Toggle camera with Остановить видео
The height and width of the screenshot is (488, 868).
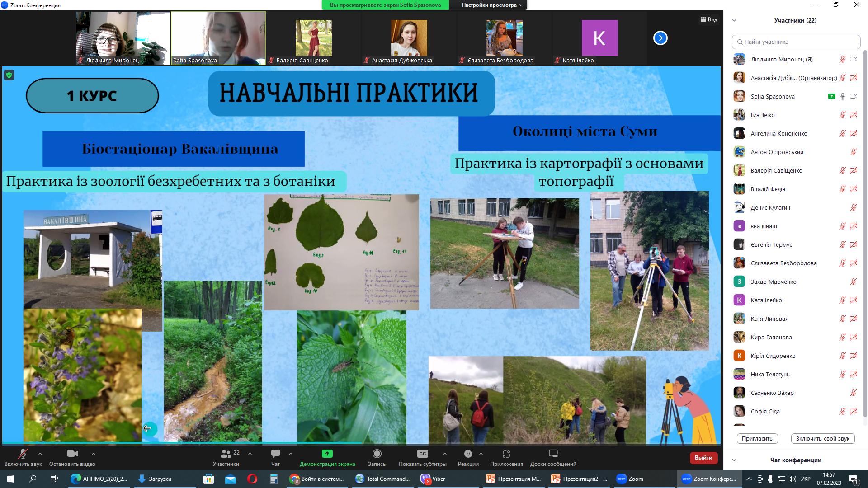(72, 454)
